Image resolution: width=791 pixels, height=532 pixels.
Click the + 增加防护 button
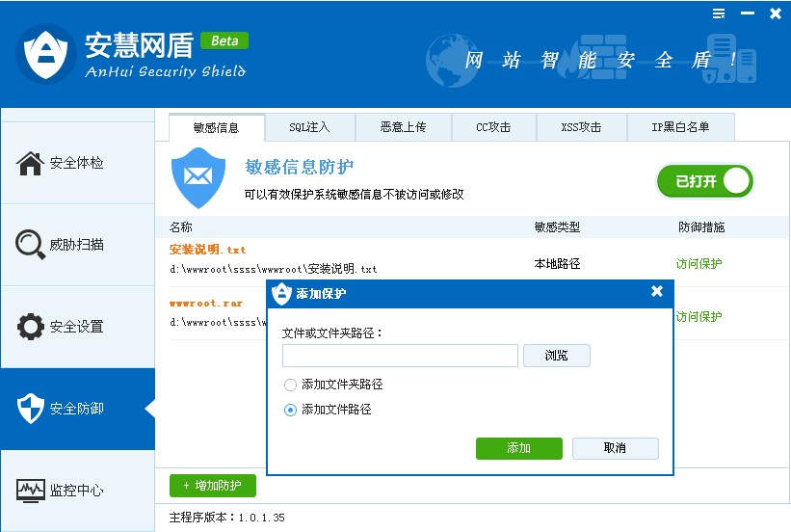coord(212,486)
